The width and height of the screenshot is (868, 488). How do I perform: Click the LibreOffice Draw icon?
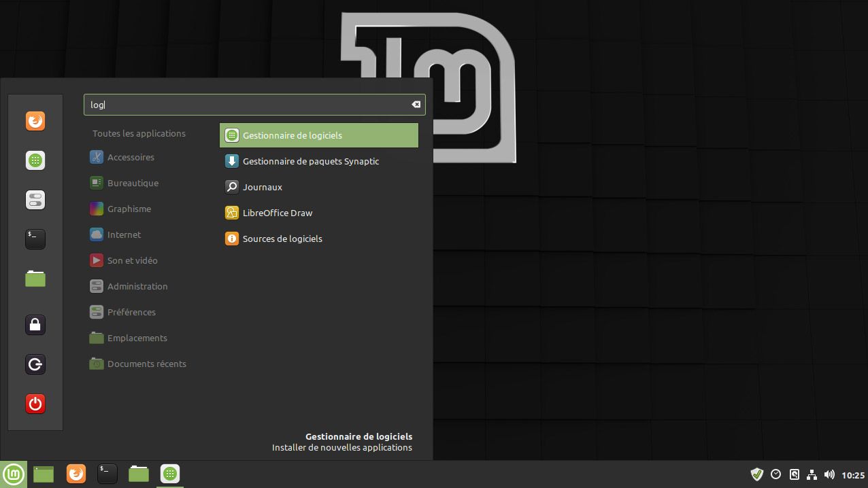point(232,213)
